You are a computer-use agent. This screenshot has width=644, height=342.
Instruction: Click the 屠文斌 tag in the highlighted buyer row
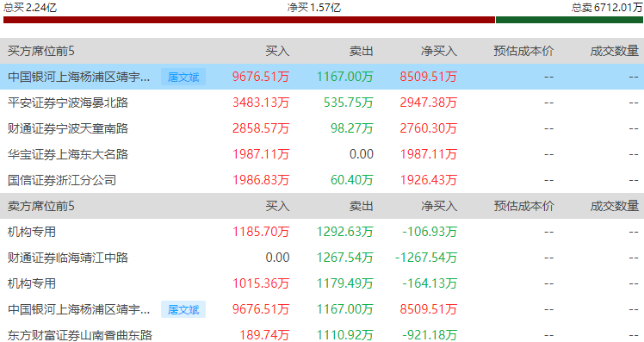[x=183, y=77]
